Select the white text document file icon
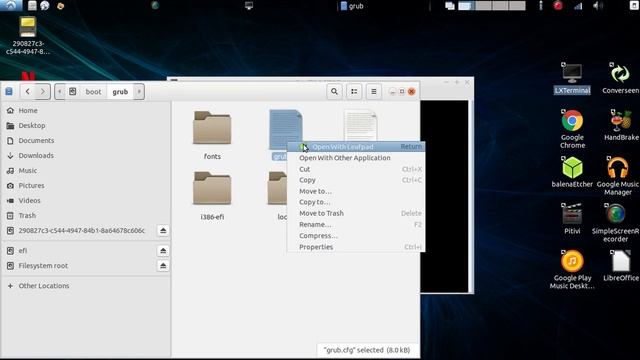Image resolution: width=640 pixels, height=360 pixels. click(360, 125)
